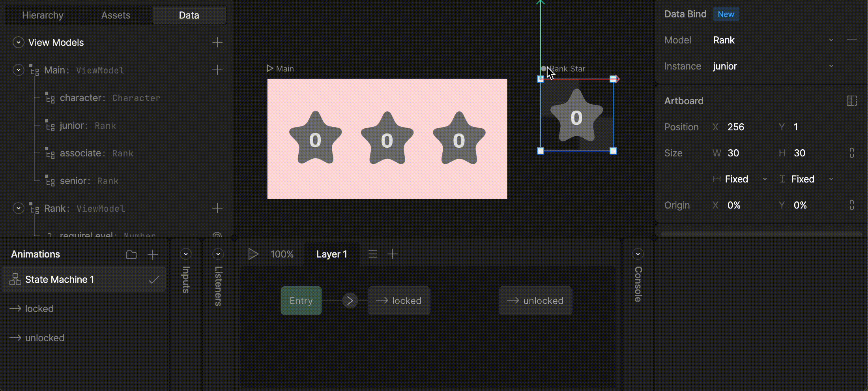Select the Data tab
The width and height of the screenshot is (868, 391).
tap(189, 15)
